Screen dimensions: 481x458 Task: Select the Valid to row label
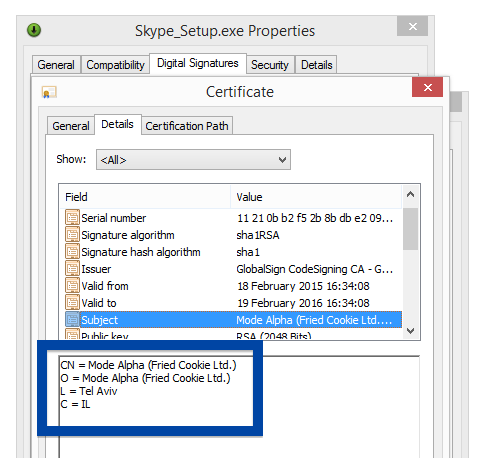pos(99,303)
